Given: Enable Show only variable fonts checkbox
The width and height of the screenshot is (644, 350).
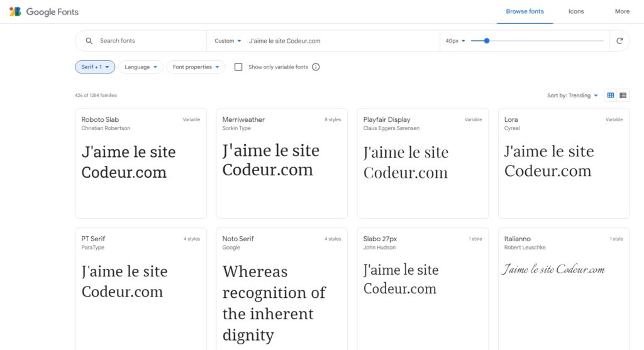Looking at the screenshot, I should [238, 67].
